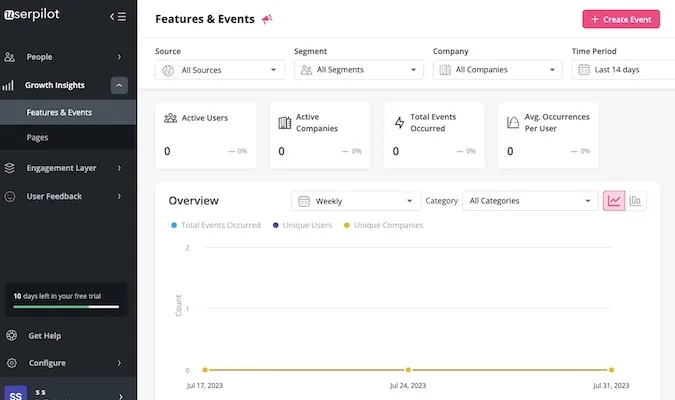Toggle Unique Users legend series

[x=303, y=225]
